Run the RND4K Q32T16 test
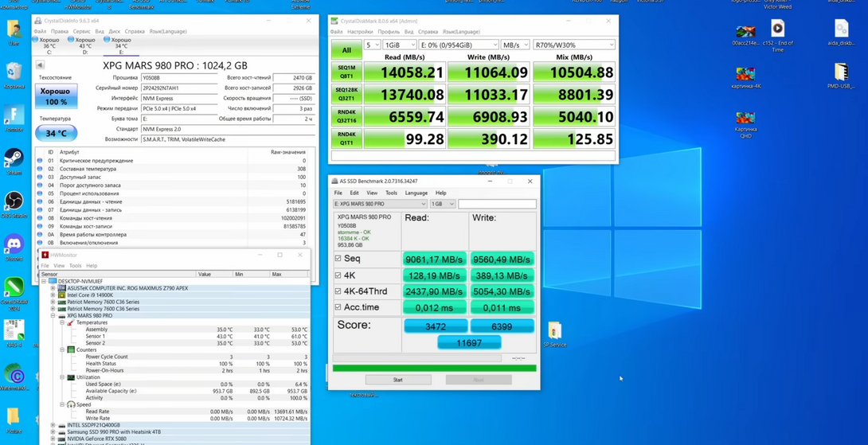Screen dimensions: 868x445 (346, 117)
